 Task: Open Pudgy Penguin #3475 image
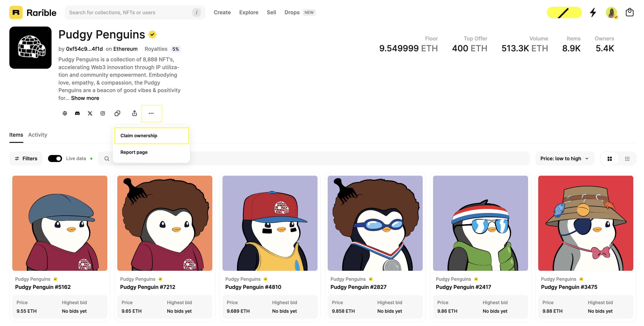tap(585, 223)
